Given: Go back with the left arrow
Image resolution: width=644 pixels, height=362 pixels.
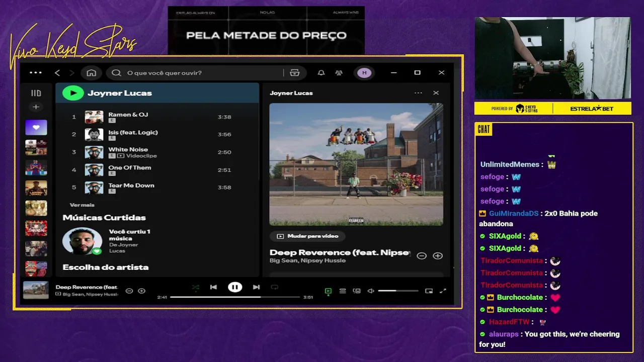Looking at the screenshot, I should pyautogui.click(x=57, y=73).
